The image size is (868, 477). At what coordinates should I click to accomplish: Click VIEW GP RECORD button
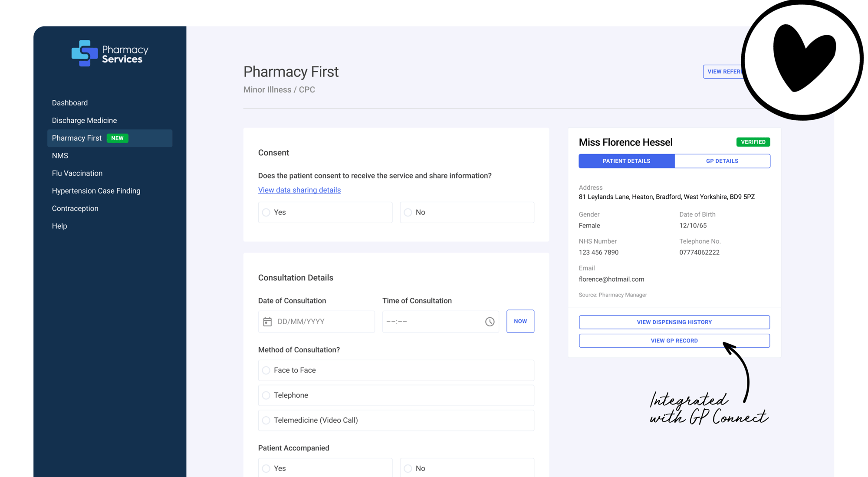674,341
